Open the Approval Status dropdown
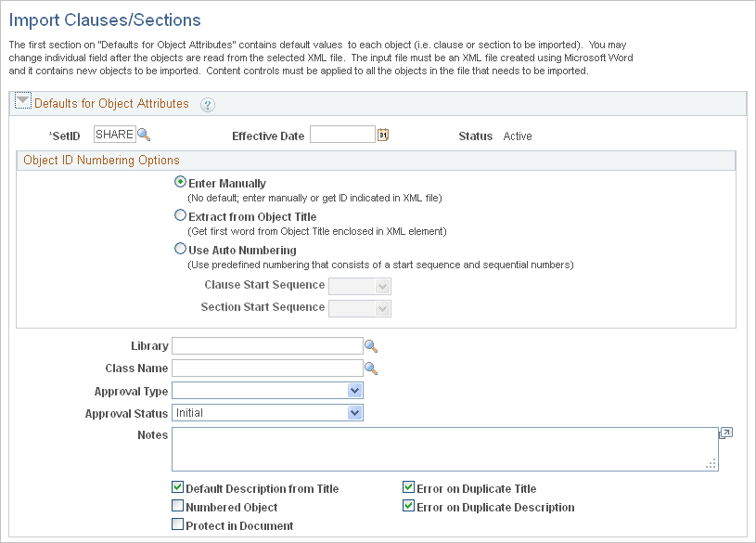The height and width of the screenshot is (543, 756). point(355,412)
